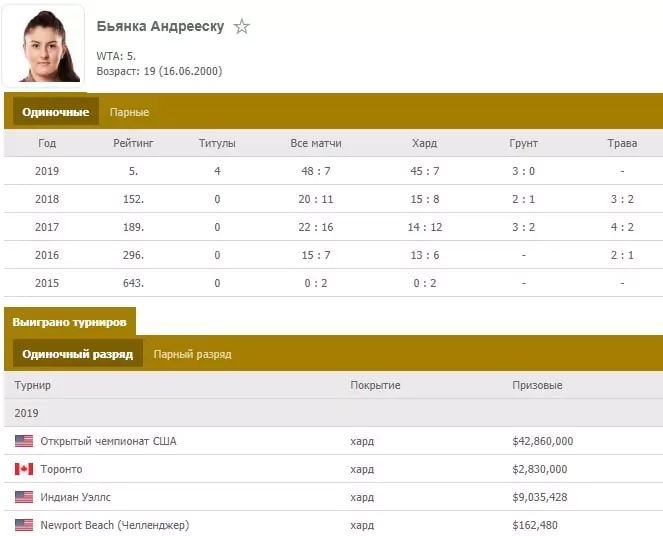The width and height of the screenshot is (663, 536).
Task: Click the player name Бьянка Андрееску
Action: [160, 26]
